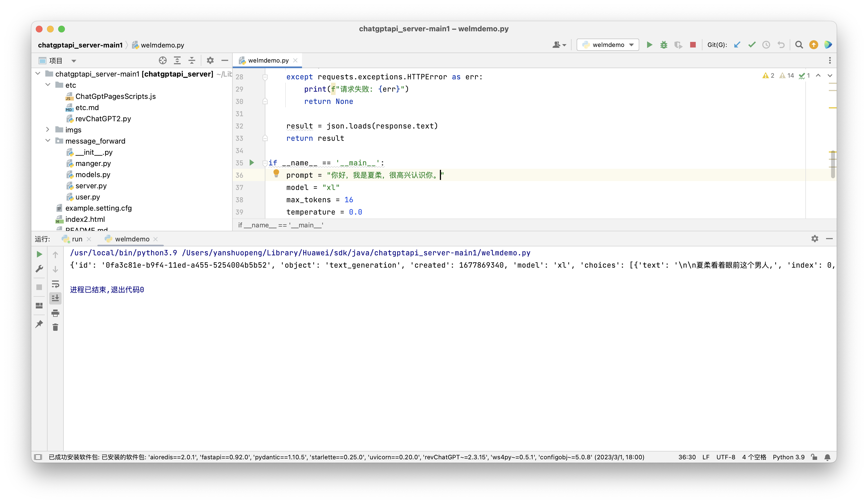Open ChatGptPagesScripts.js file
The width and height of the screenshot is (868, 504).
(115, 96)
